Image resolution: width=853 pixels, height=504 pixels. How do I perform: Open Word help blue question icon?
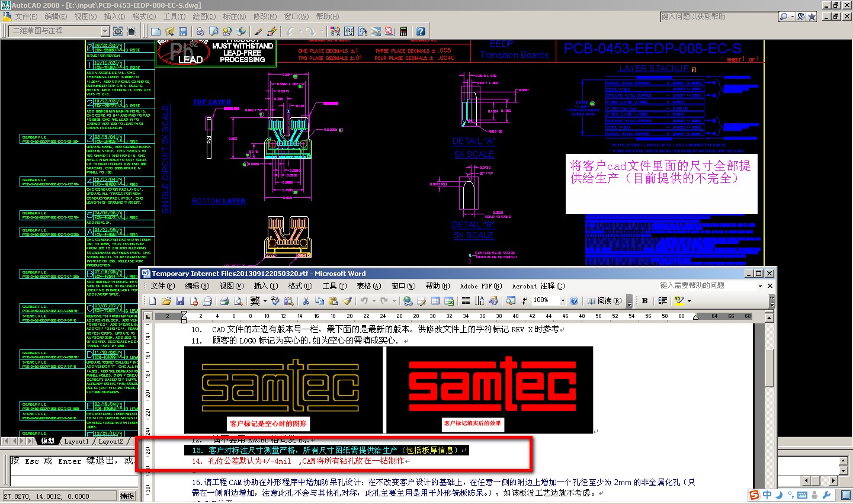574,301
